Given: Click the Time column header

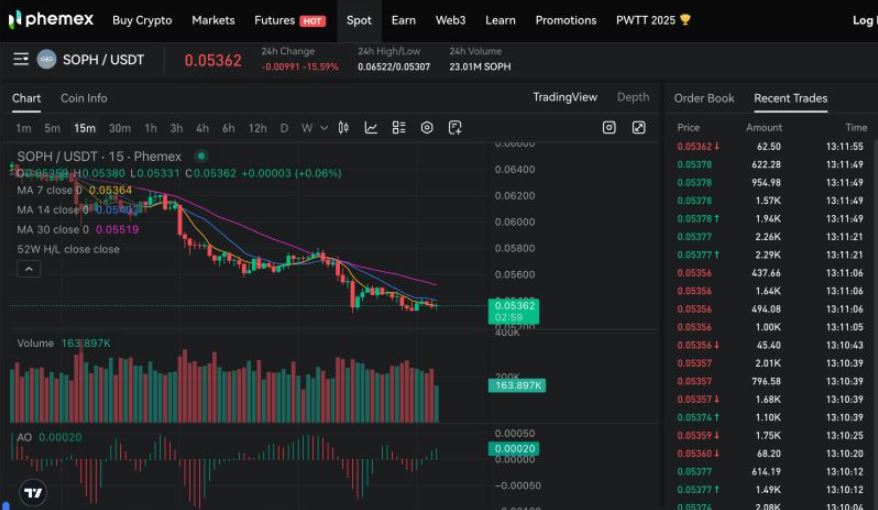Looking at the screenshot, I should pos(856,128).
